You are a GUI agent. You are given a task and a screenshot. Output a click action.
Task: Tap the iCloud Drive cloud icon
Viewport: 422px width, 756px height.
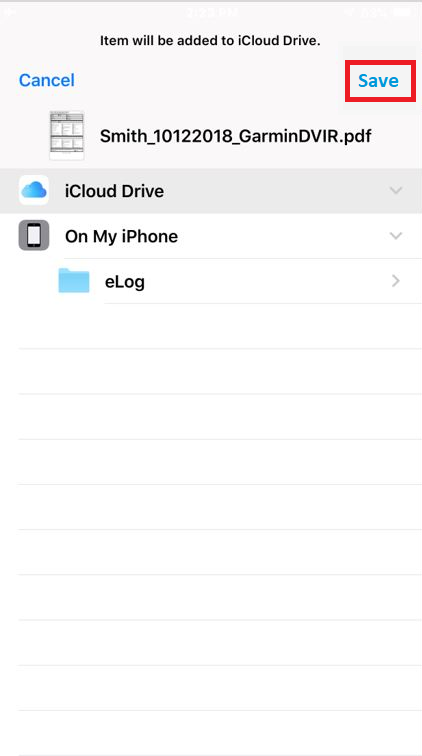click(x=34, y=190)
